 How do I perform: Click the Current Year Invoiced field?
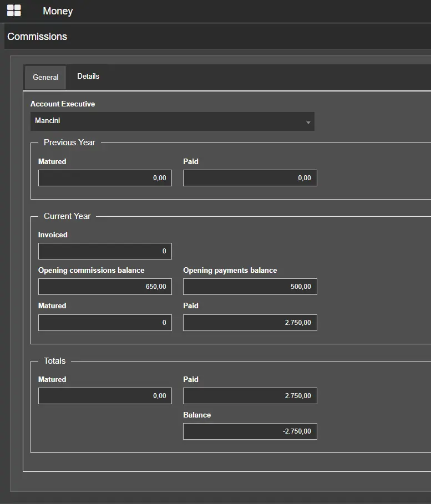click(105, 251)
